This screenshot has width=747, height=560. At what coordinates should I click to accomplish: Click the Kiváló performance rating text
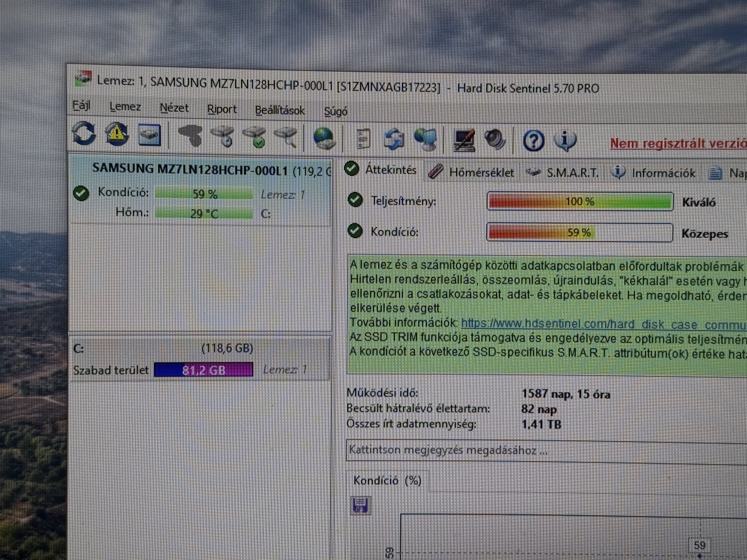click(x=699, y=202)
